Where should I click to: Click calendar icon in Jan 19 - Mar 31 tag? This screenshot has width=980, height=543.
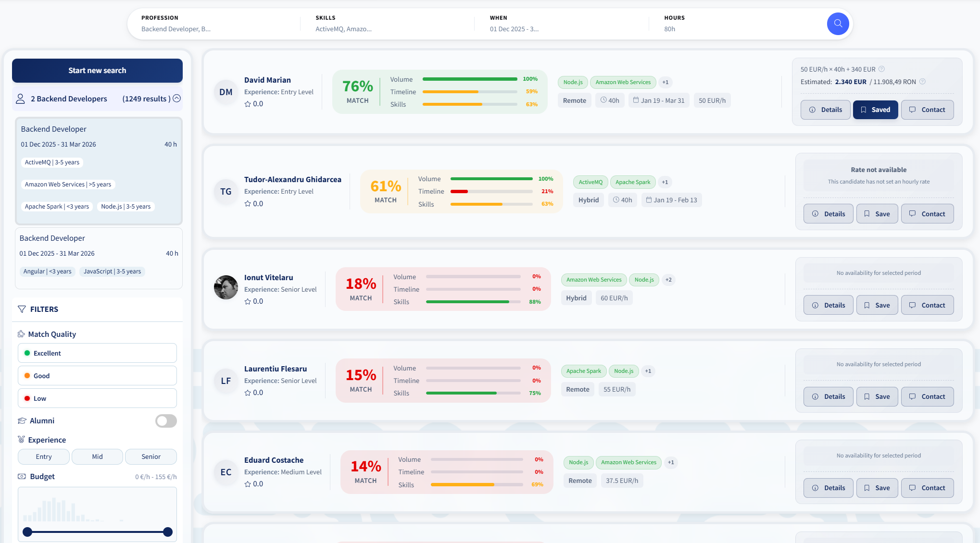coord(636,100)
